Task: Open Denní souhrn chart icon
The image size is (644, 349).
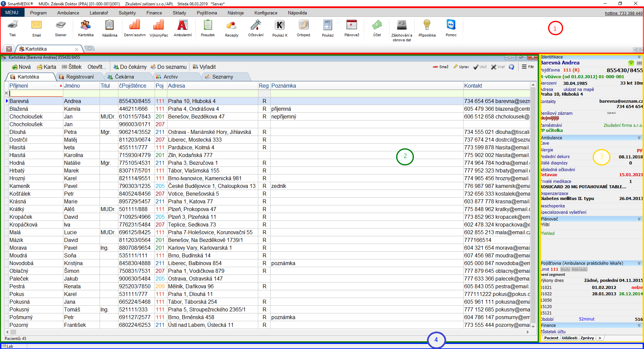Action: point(135,26)
